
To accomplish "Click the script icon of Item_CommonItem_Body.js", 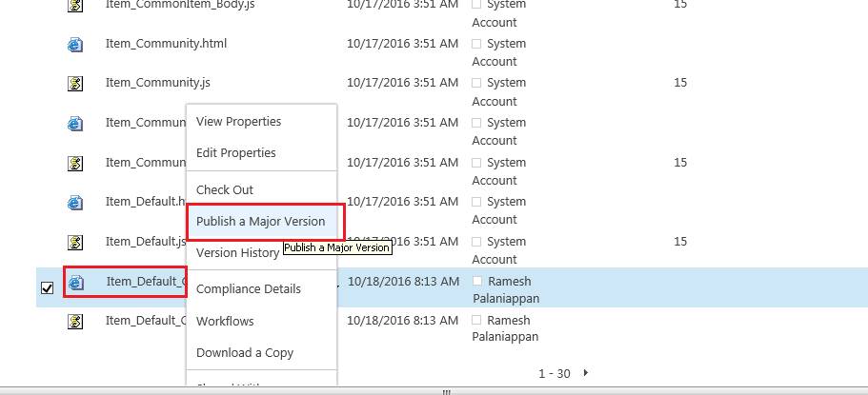I will pyautogui.click(x=75, y=6).
